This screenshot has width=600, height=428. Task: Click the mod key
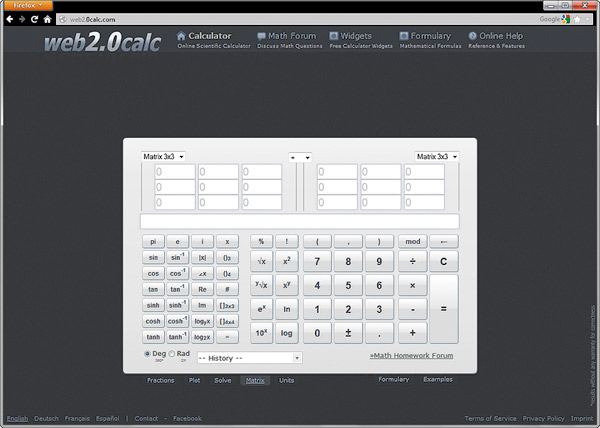413,241
